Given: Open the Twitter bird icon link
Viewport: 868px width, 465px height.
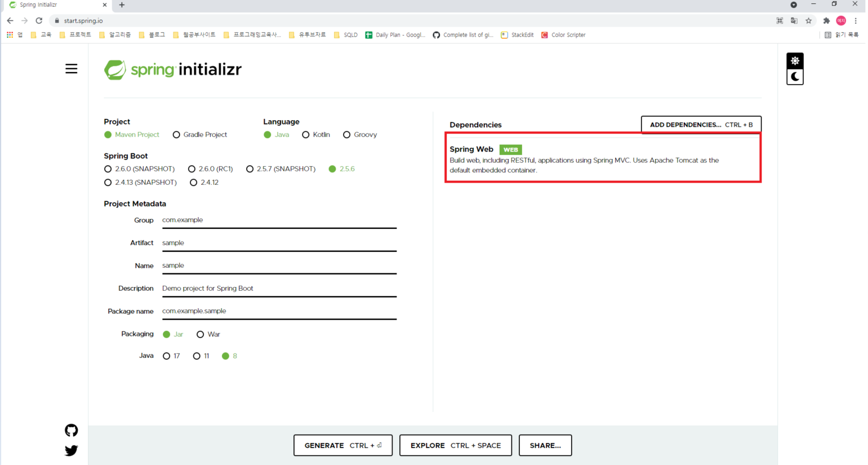Looking at the screenshot, I should 71,451.
